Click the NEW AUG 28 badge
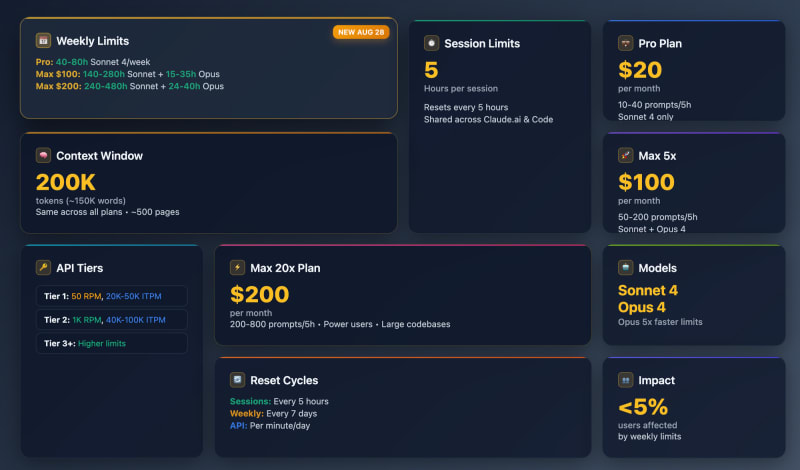 360,32
